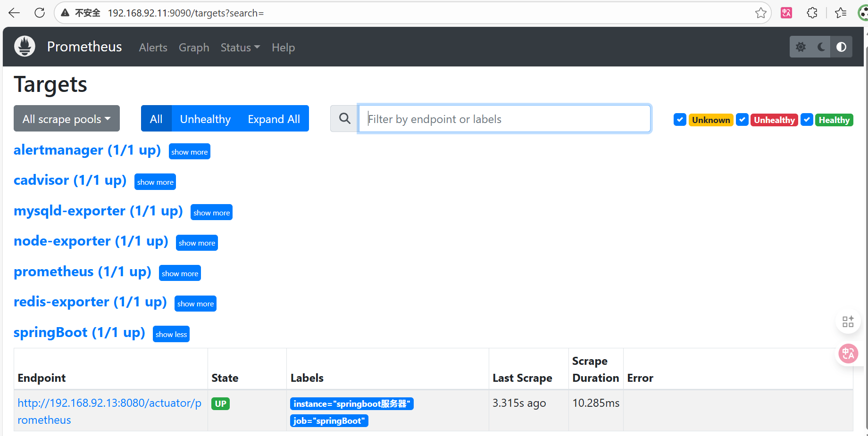Image resolution: width=868 pixels, height=436 pixels.
Task: Click the Prometheus brand title
Action: point(84,47)
